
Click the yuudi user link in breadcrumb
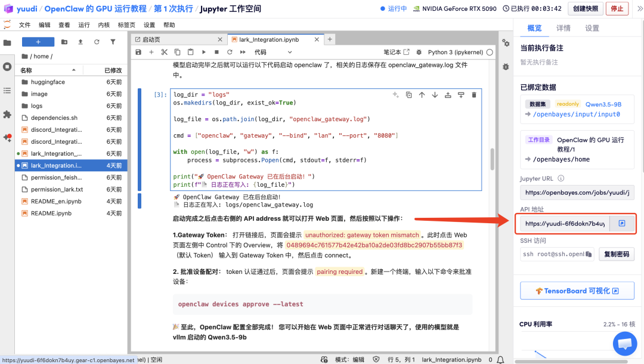point(27,8)
